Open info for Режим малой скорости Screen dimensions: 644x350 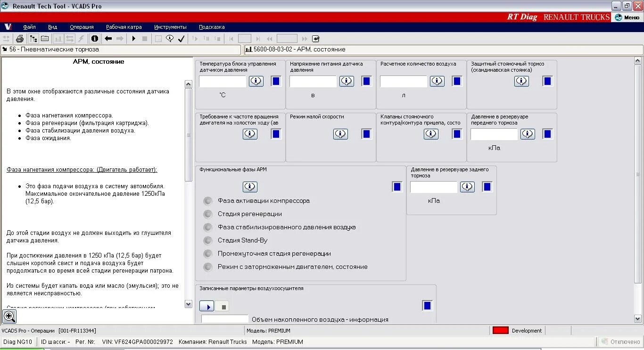click(x=340, y=134)
